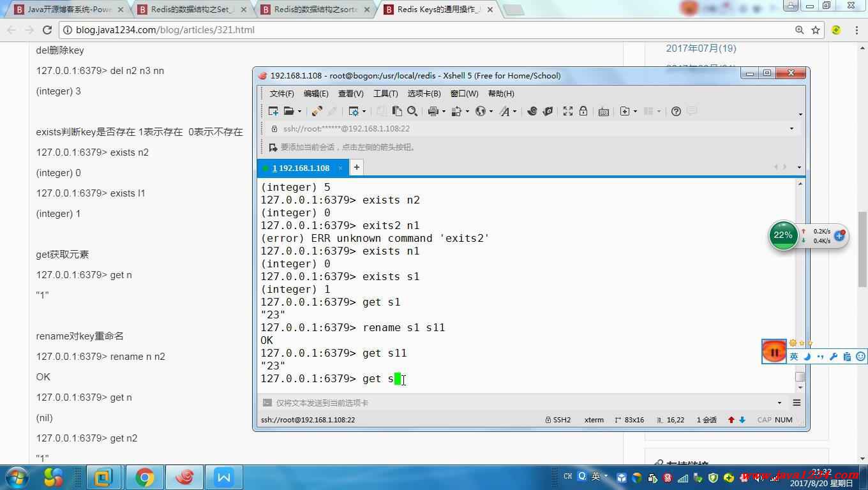868x490 pixels.
Task: Click the Windows Start button
Action: pos(17,477)
